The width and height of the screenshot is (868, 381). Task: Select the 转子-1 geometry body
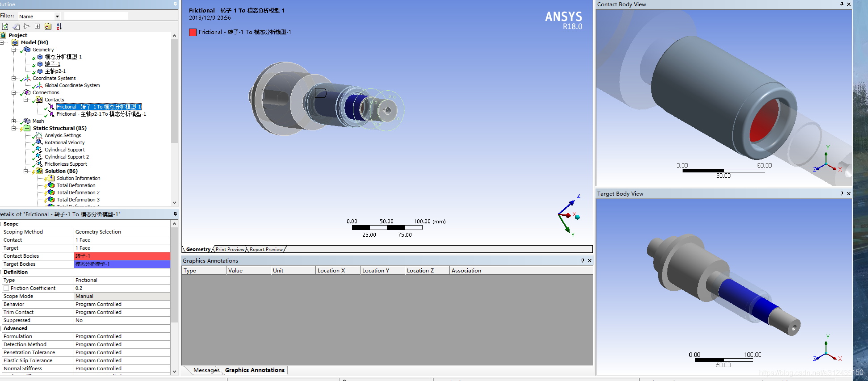point(52,64)
